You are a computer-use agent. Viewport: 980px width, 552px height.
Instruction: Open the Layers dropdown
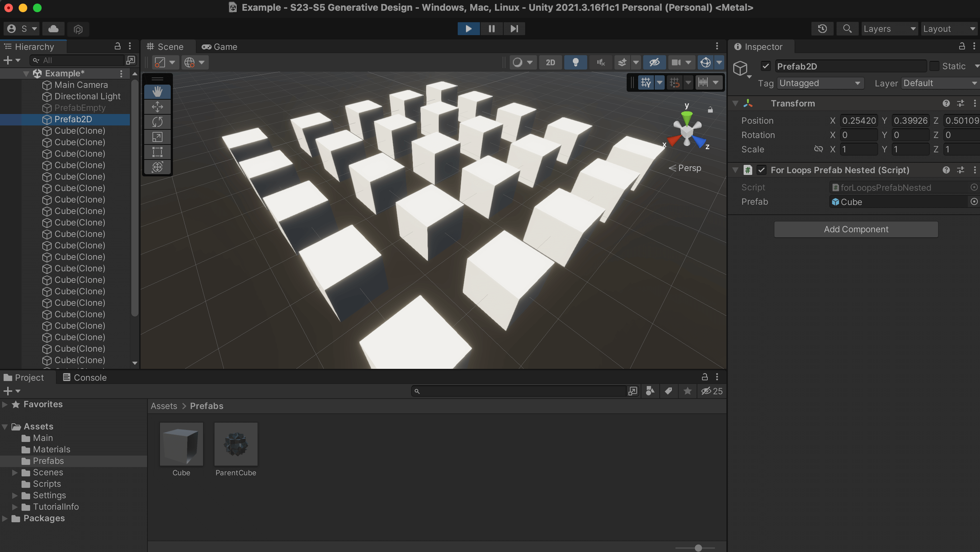pos(889,29)
